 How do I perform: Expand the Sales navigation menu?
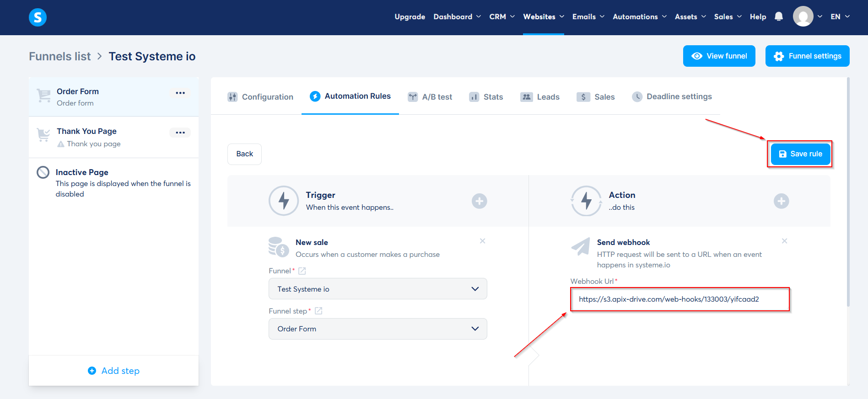point(728,17)
